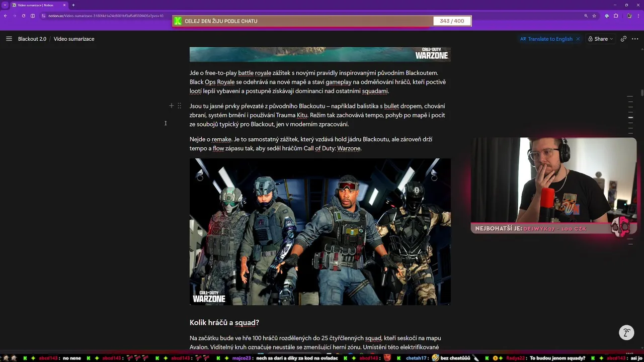Screen dimensions: 644x362
Task: Click the block drag handle icon
Action: tap(179, 106)
